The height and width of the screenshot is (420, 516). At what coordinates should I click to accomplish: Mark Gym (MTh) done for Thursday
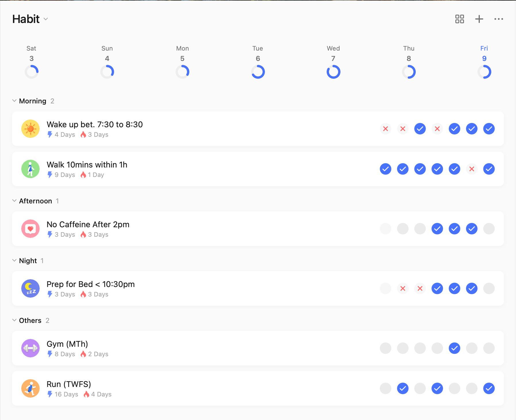point(471,348)
